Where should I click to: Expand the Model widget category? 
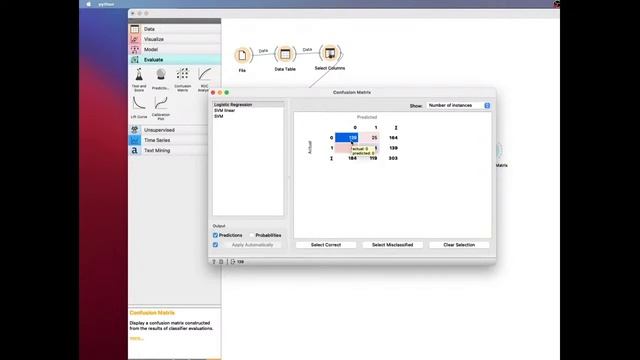pyautogui.click(x=175, y=49)
